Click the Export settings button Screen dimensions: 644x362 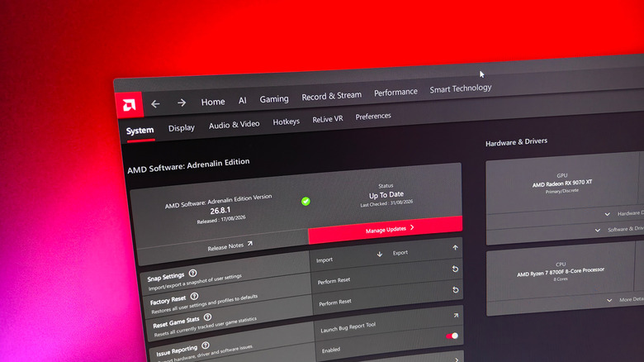(400, 253)
